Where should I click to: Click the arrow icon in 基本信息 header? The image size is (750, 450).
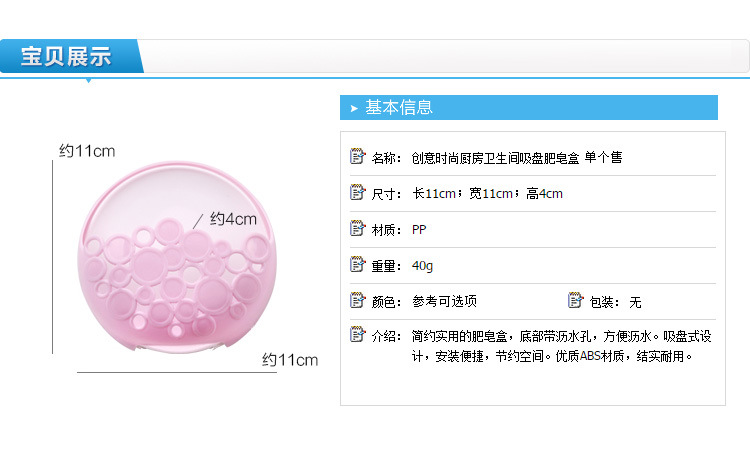pyautogui.click(x=354, y=108)
